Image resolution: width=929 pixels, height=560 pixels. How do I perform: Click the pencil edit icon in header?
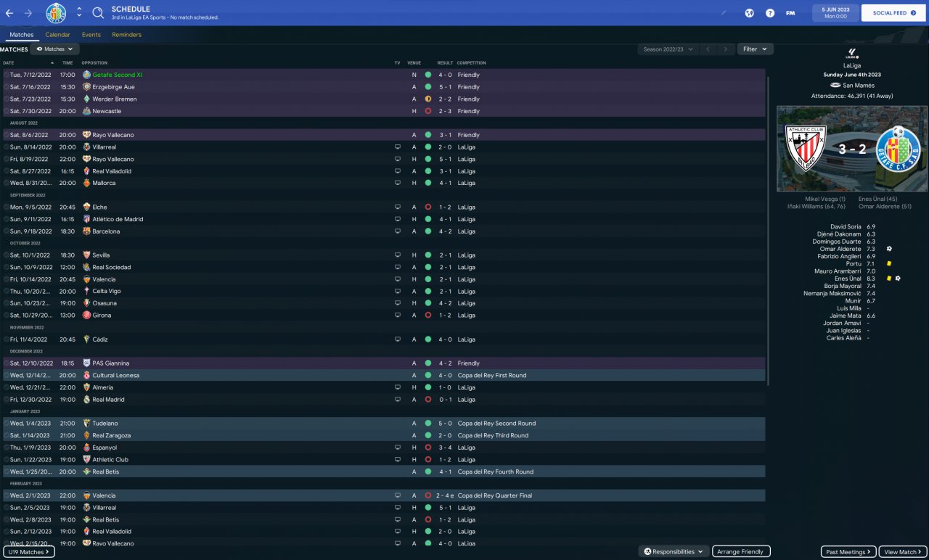pos(724,13)
